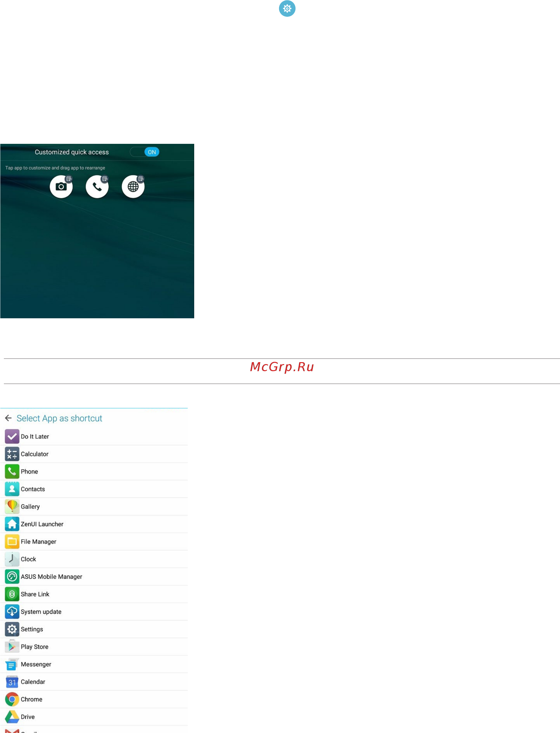Viewport: 560px width, 733px height.
Task: Choose 'Calendar' label in app list
Action: click(33, 682)
